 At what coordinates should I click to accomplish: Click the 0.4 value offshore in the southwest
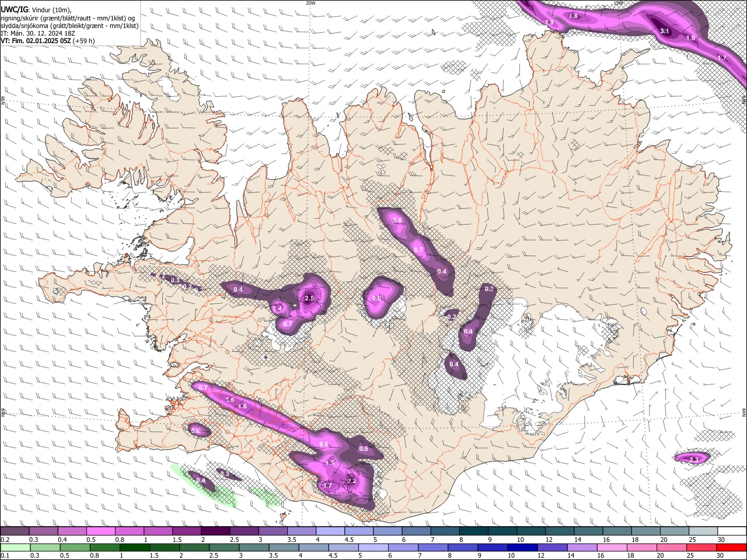point(201,481)
